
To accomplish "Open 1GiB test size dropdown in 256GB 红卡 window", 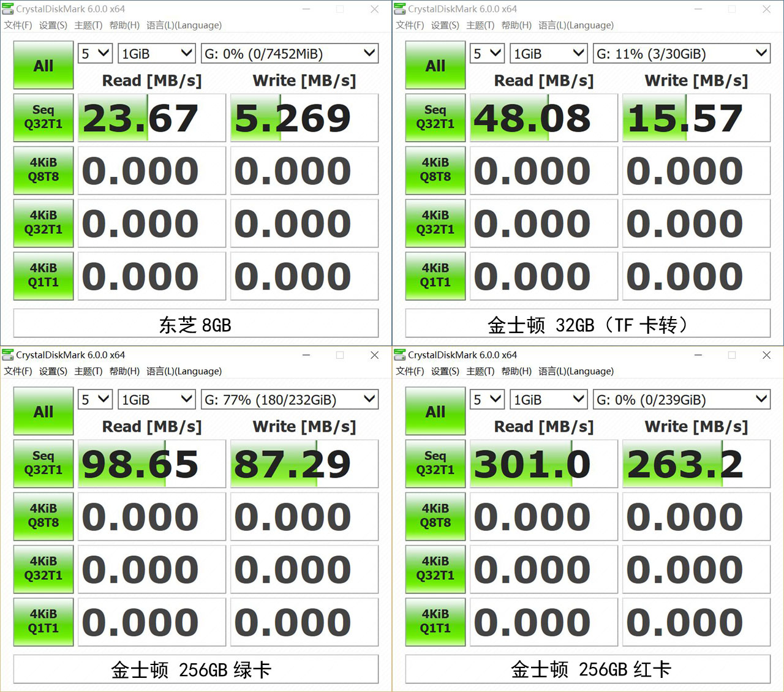I will click(548, 399).
